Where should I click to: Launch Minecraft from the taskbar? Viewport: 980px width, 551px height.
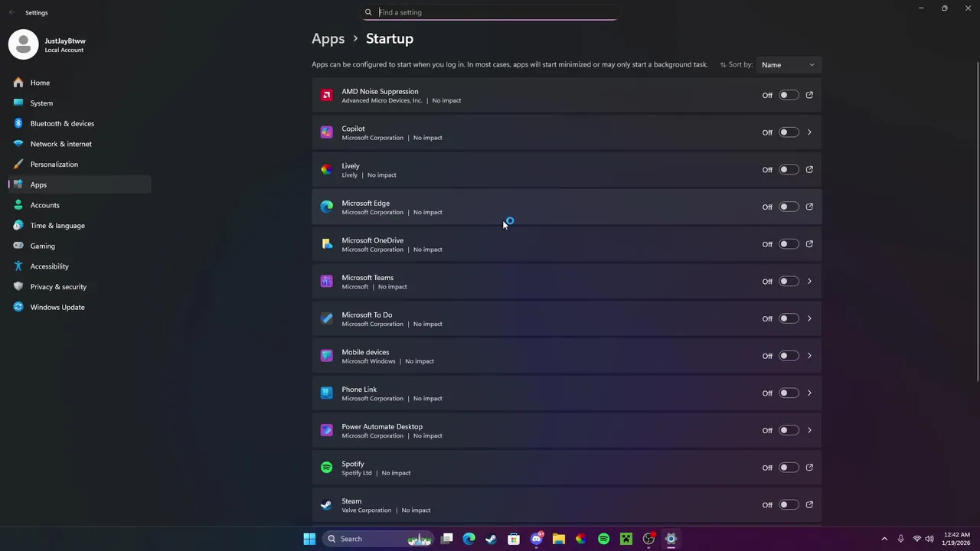[x=626, y=539]
